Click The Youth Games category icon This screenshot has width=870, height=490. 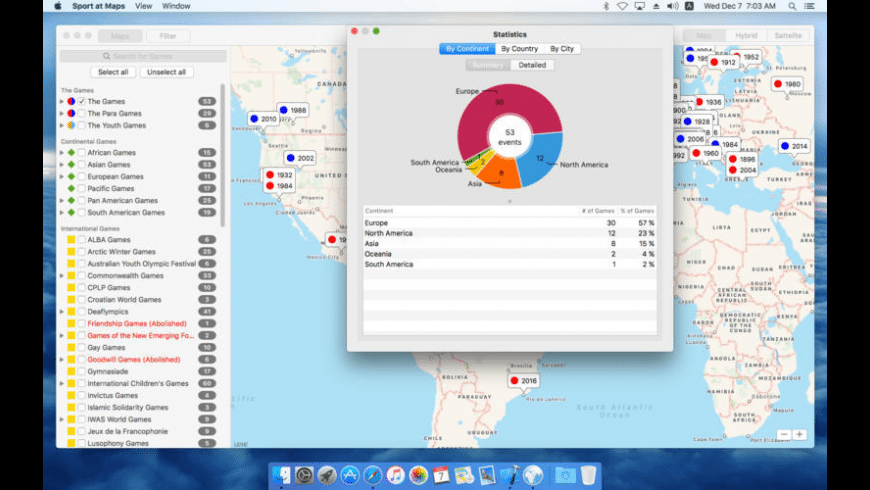71,125
